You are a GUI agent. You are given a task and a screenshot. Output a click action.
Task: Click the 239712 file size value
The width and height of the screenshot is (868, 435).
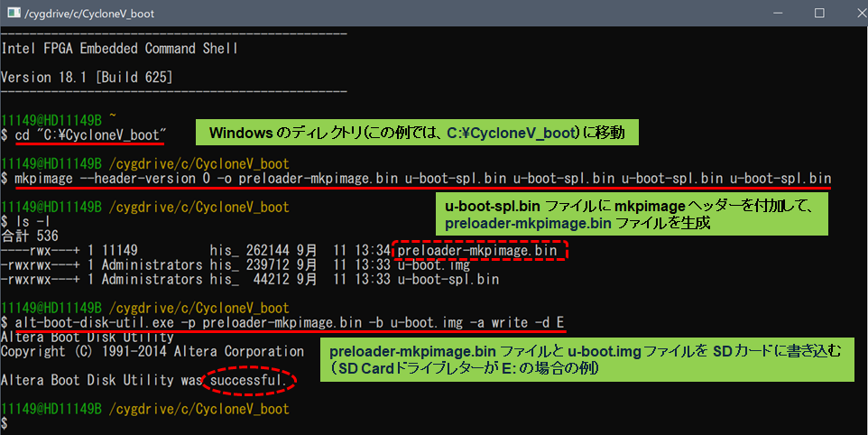click(267, 264)
